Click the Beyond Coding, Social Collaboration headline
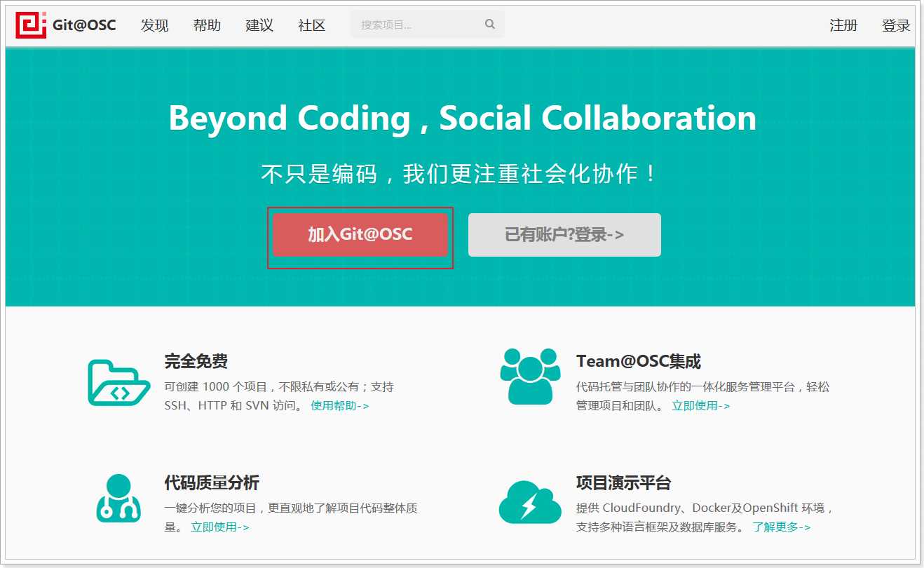The height and width of the screenshot is (568, 924). [463, 119]
